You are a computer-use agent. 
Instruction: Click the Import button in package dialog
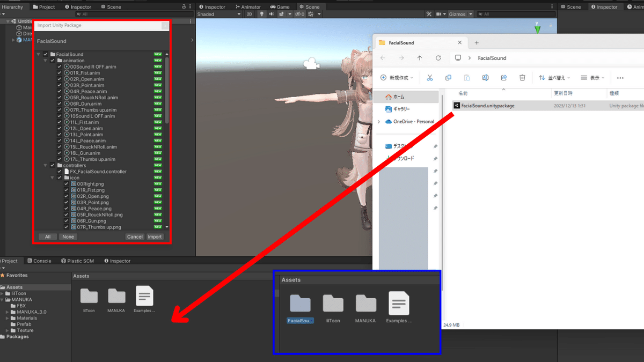tap(155, 237)
